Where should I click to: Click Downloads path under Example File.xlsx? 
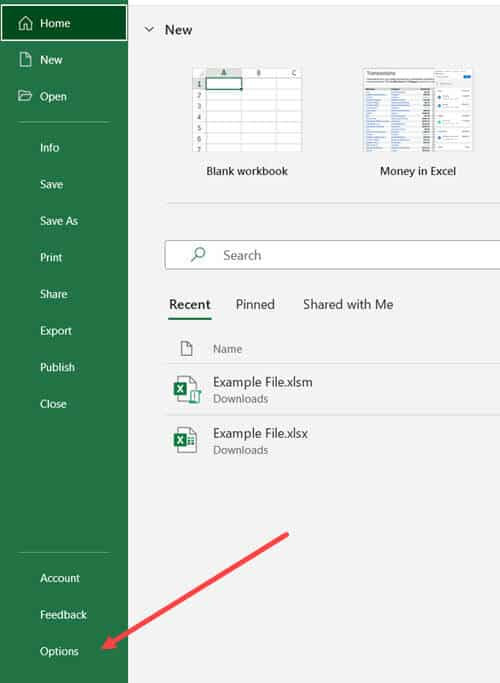[240, 450]
